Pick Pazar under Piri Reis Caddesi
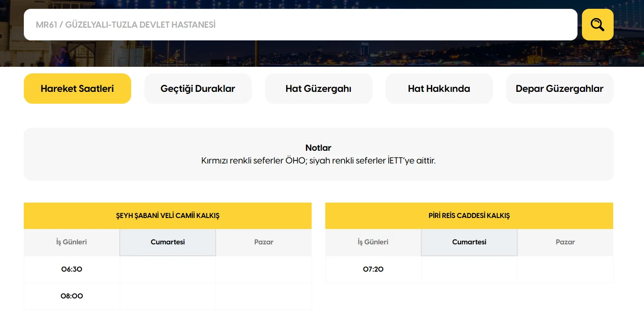644x316 pixels. pyautogui.click(x=565, y=242)
